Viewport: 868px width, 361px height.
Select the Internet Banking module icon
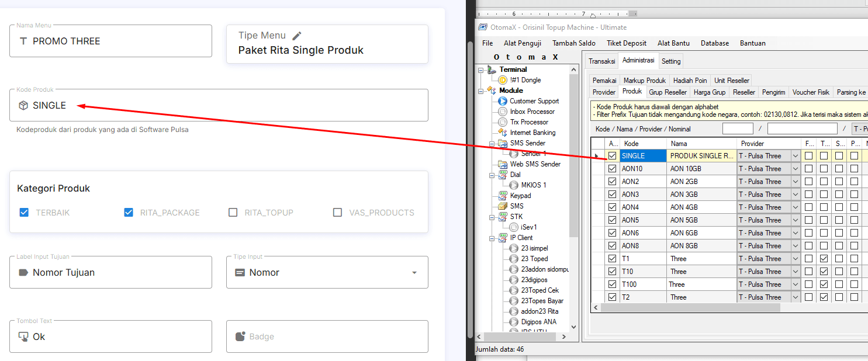[x=503, y=133]
